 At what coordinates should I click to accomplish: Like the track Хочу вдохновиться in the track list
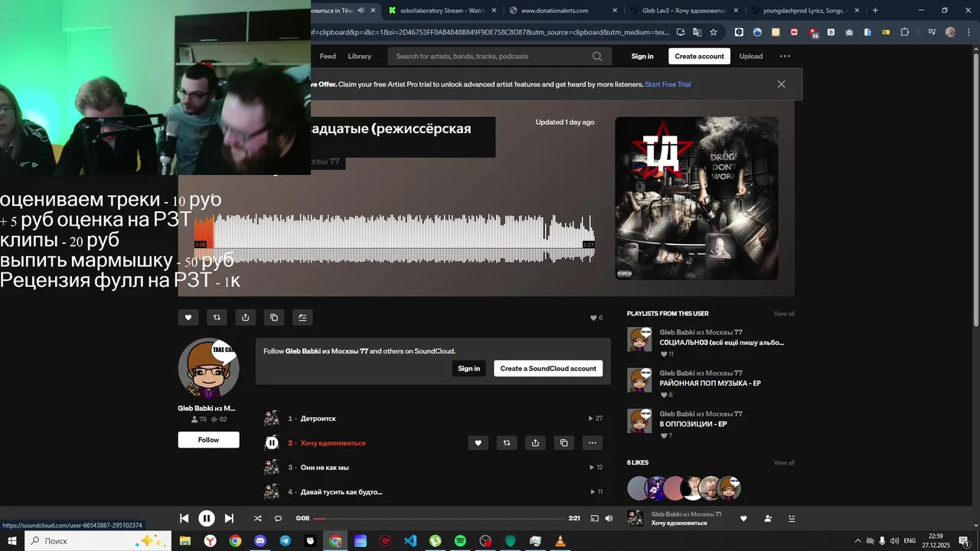(x=478, y=443)
